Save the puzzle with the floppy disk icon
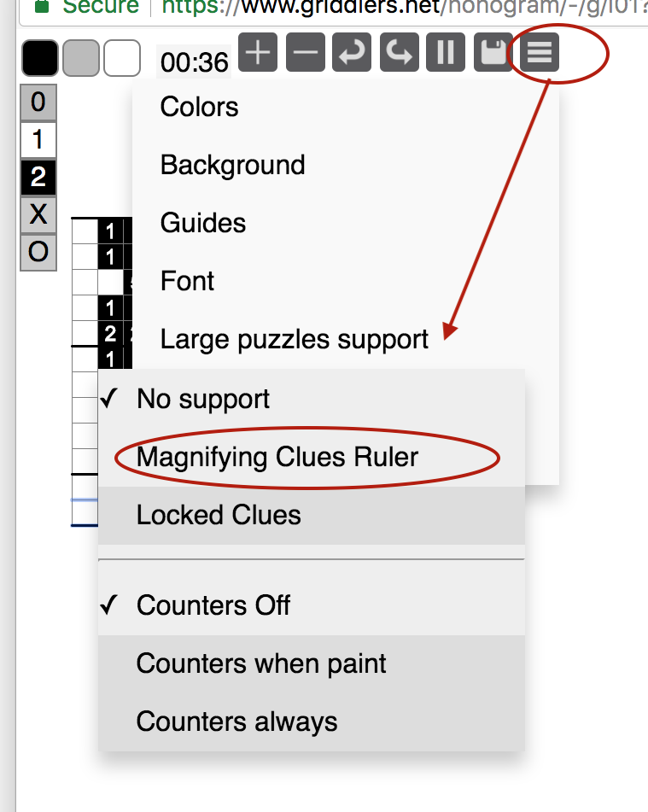This screenshot has height=812, width=648. pyautogui.click(x=492, y=52)
